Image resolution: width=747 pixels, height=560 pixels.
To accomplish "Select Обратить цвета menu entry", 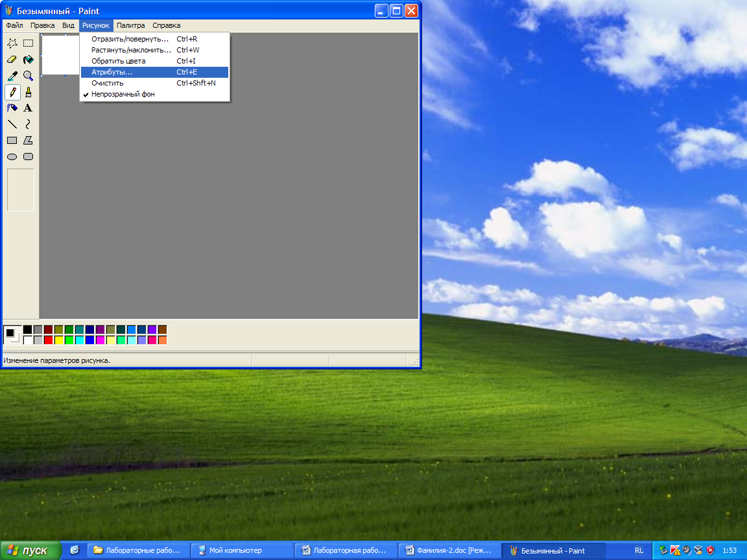I will 154,61.
